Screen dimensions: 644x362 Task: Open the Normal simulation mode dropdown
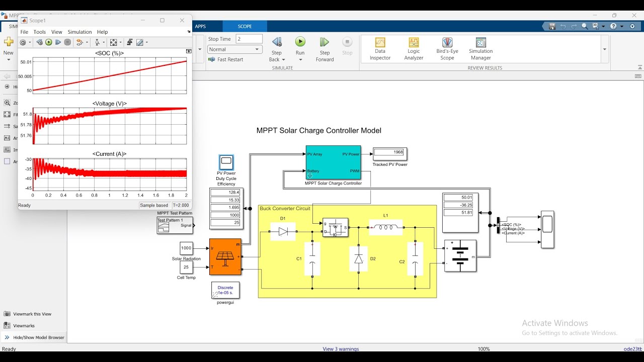point(235,49)
